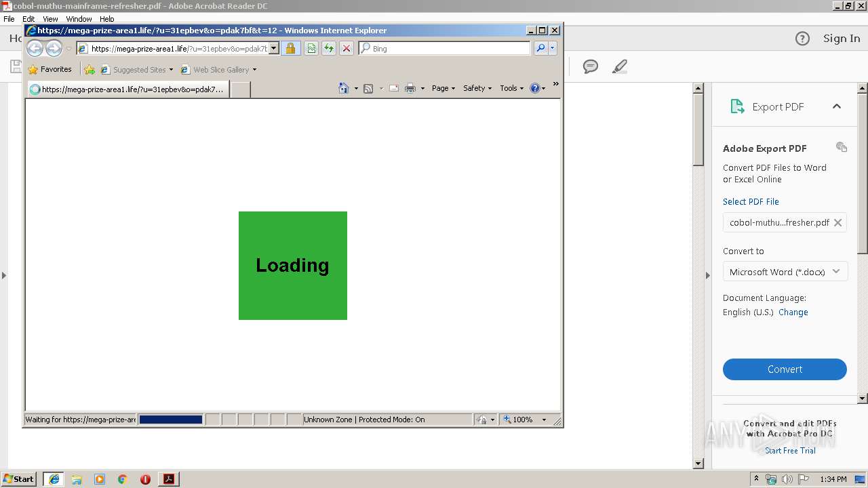Click the Convert button
Screen dimensions: 868x488
[x=785, y=369]
